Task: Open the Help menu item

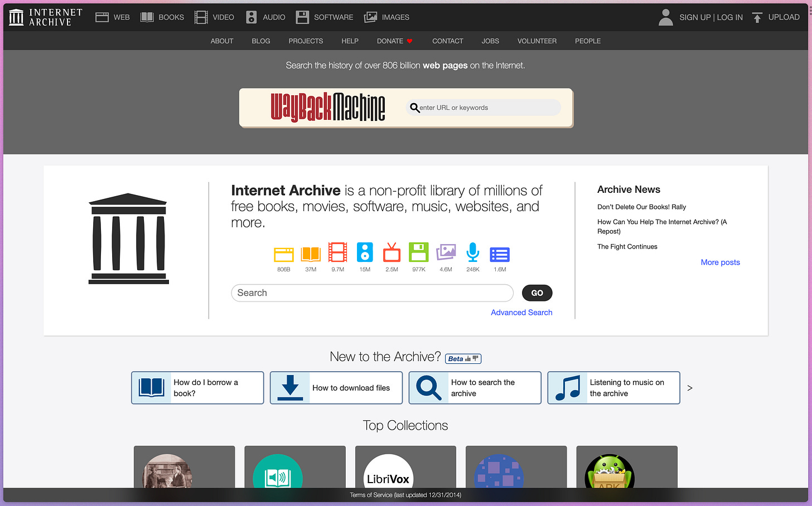Action: tap(350, 41)
